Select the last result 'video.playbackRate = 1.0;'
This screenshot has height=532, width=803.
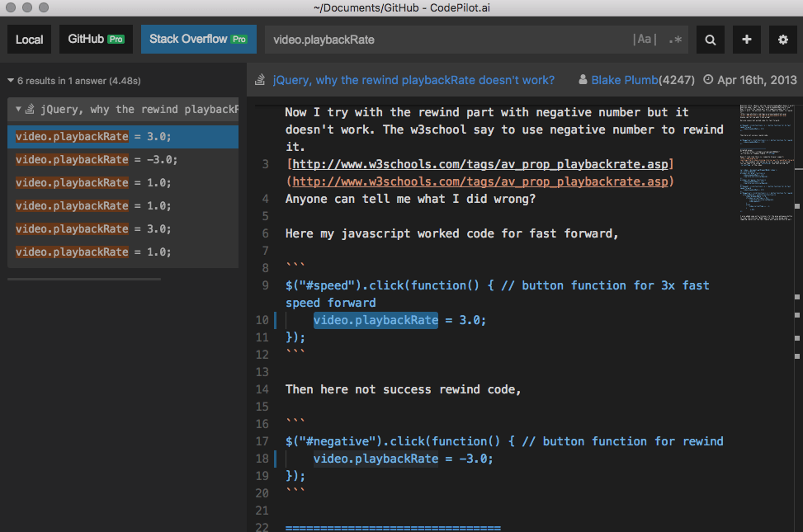(x=123, y=252)
